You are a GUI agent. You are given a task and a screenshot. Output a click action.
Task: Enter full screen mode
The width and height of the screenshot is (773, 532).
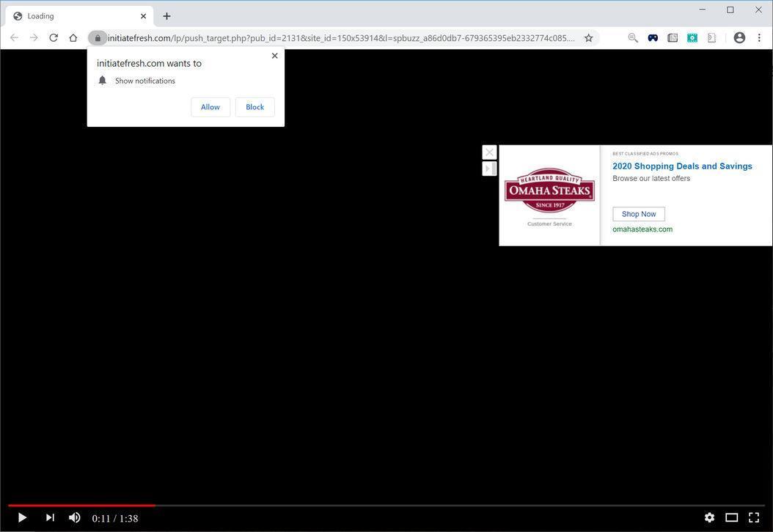[754, 517]
